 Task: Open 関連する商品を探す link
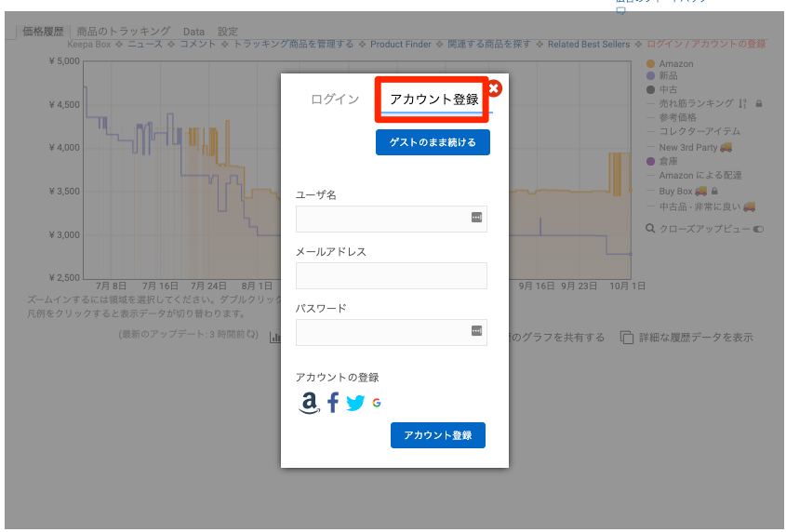click(x=488, y=44)
